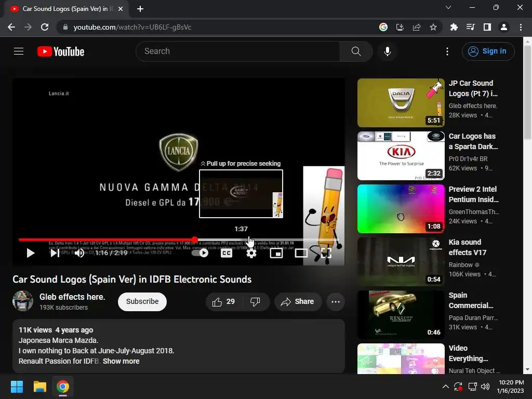Open the Google icon in address bar
532x399 pixels.
coord(383,27)
